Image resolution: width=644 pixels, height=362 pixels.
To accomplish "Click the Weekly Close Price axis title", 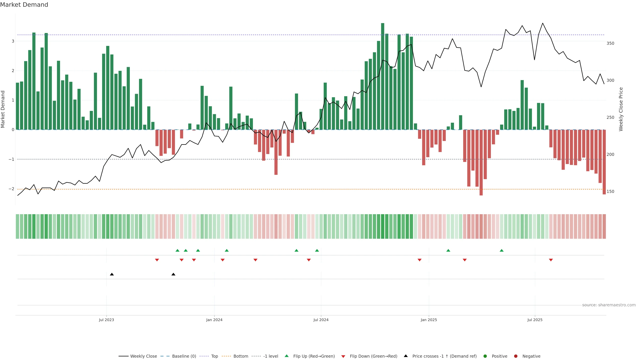I will pyautogui.click(x=621, y=109).
